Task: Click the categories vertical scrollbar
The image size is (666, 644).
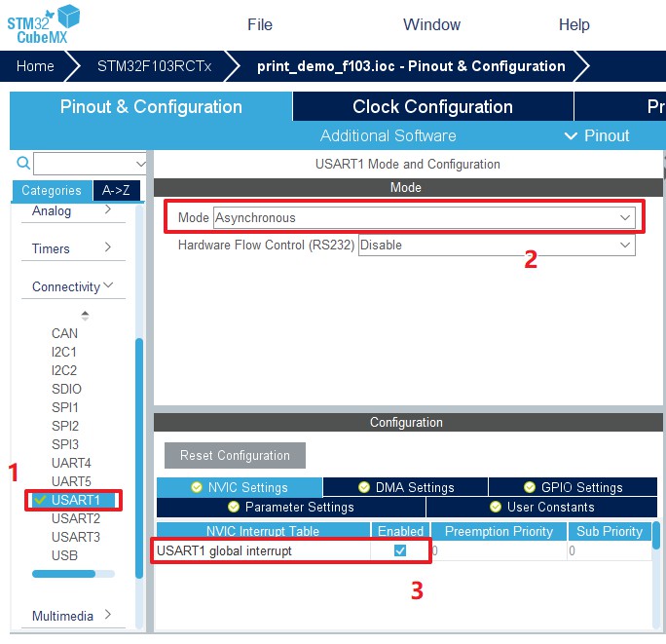Action: pyautogui.click(x=139, y=458)
